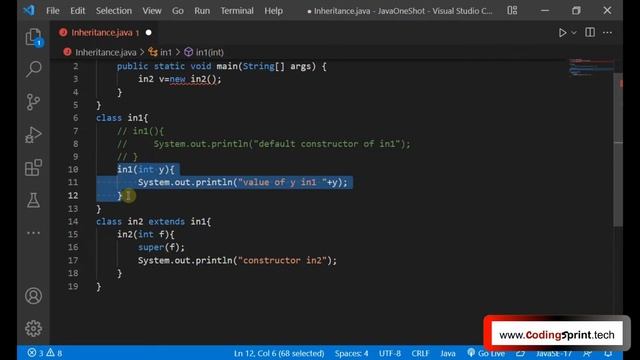Open the Explorer view in activity bar
Viewport: 640px width, 360px height.
point(33,37)
